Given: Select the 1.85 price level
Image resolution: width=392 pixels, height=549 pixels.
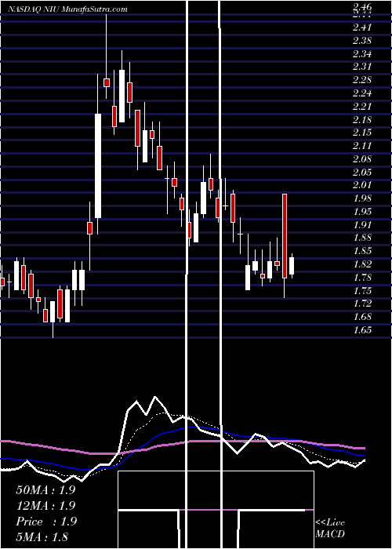Looking at the screenshot, I should click(361, 251).
